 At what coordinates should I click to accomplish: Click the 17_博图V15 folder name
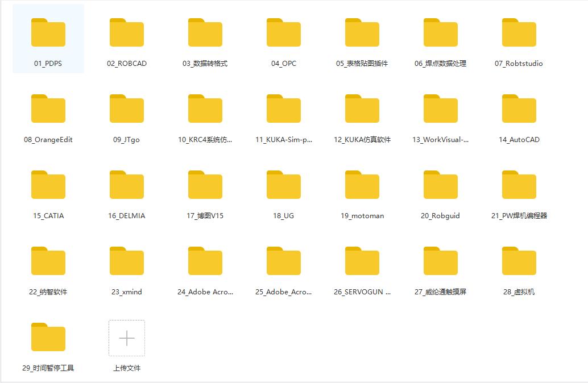(x=205, y=216)
